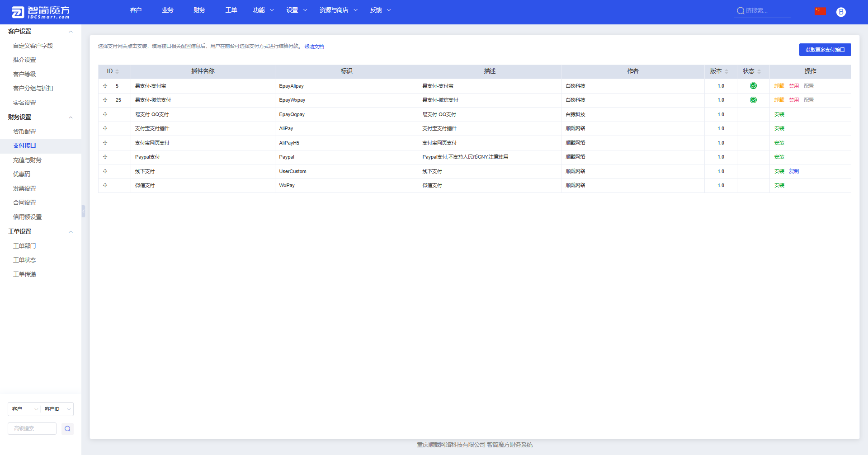Collapse the 财务设置 sidebar section
The width and height of the screenshot is (868, 455).
(x=71, y=117)
